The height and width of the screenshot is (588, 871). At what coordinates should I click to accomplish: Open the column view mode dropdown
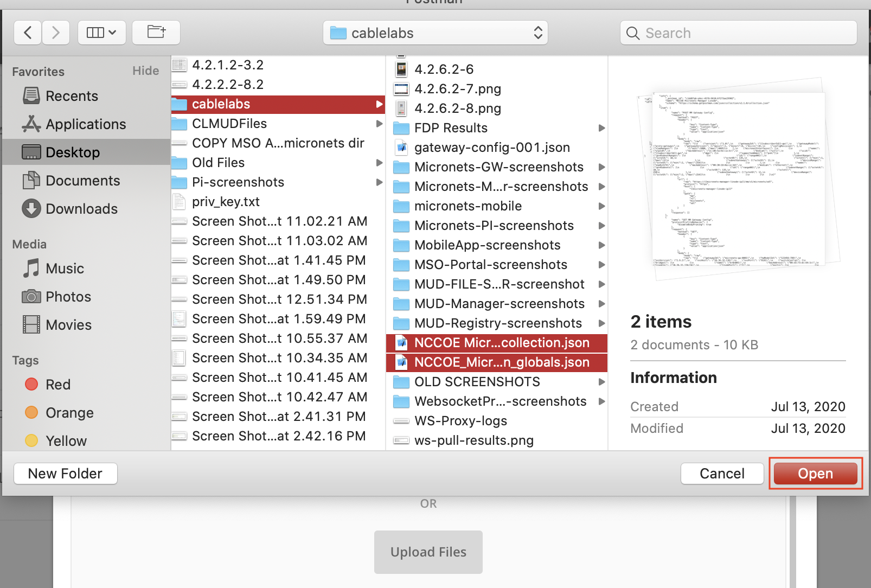[102, 33]
